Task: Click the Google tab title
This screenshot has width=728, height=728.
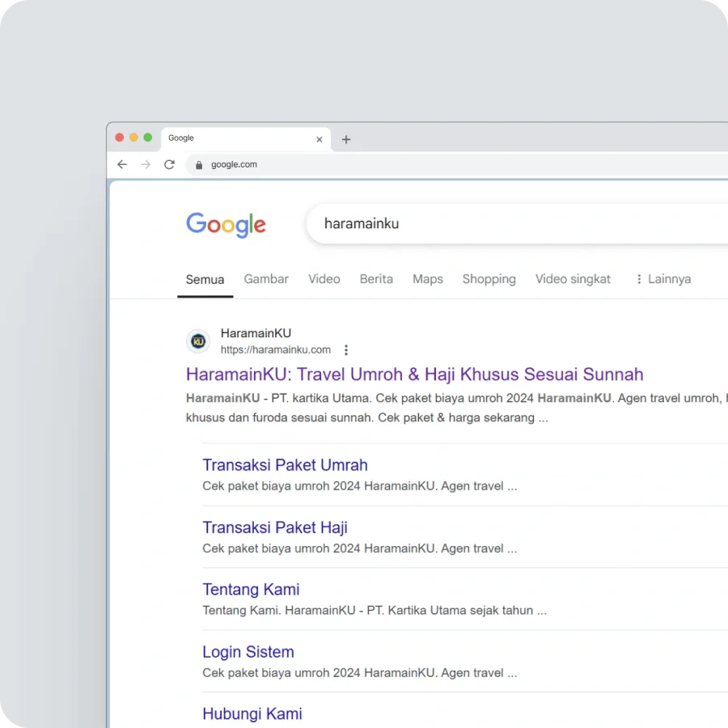Action: tap(181, 138)
